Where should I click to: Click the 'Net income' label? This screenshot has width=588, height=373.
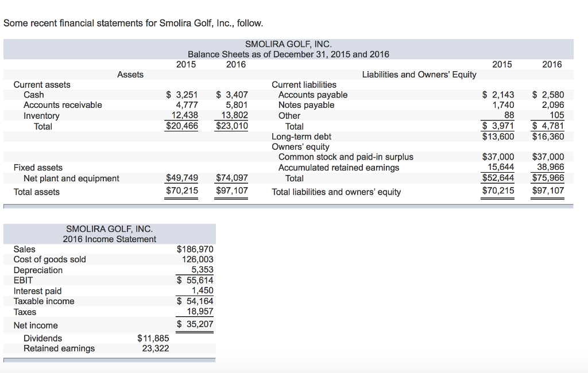36,325
